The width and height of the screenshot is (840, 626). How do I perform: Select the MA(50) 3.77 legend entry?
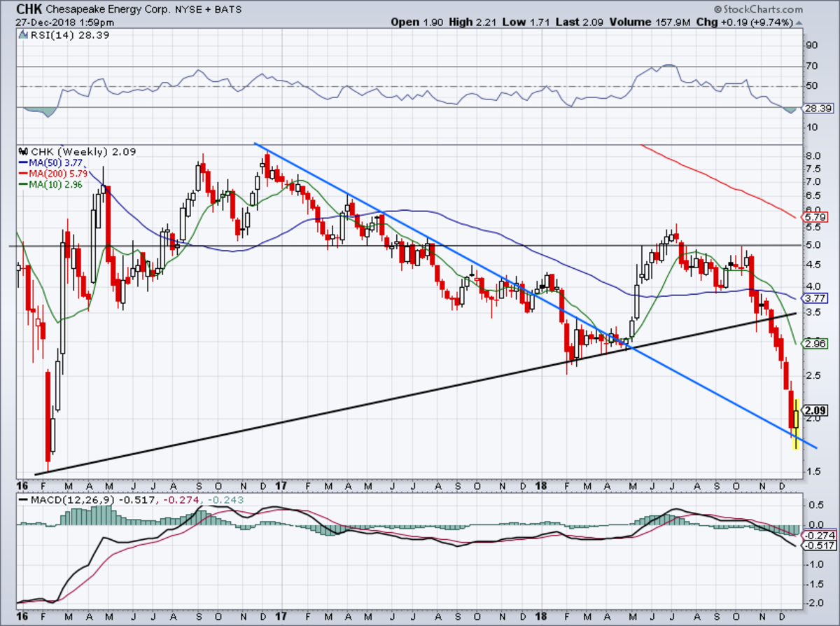click(x=50, y=162)
